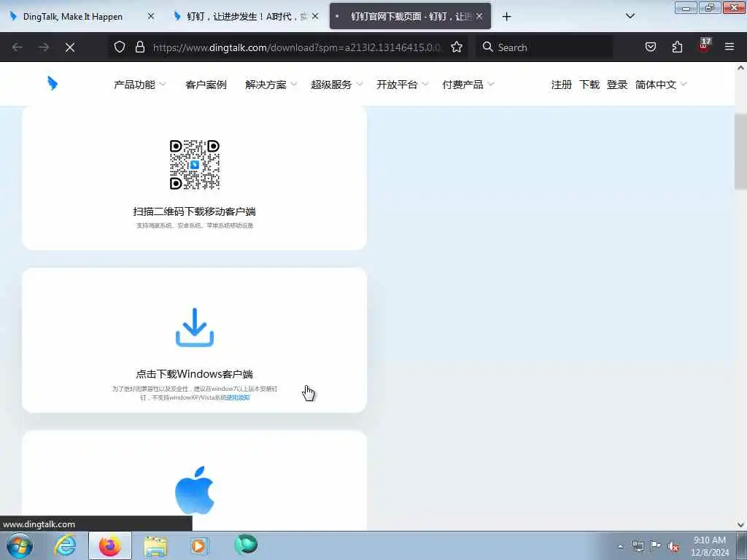Open the Windows Start button

[20, 545]
